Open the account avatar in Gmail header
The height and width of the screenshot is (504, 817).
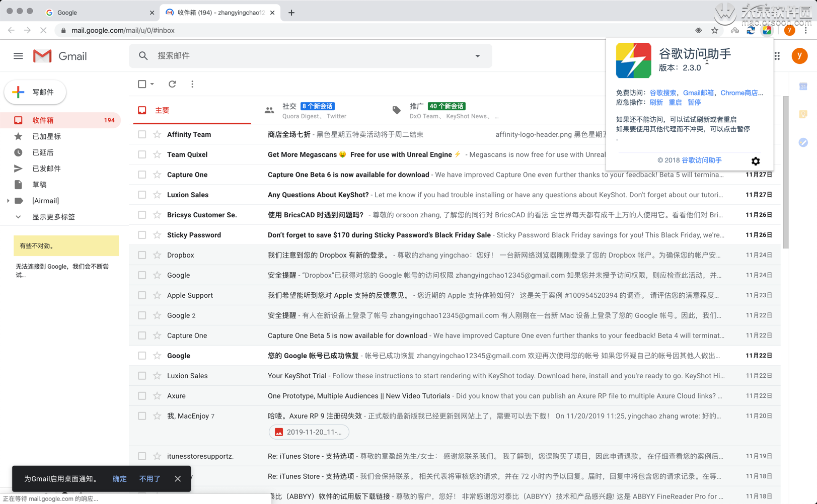point(799,56)
